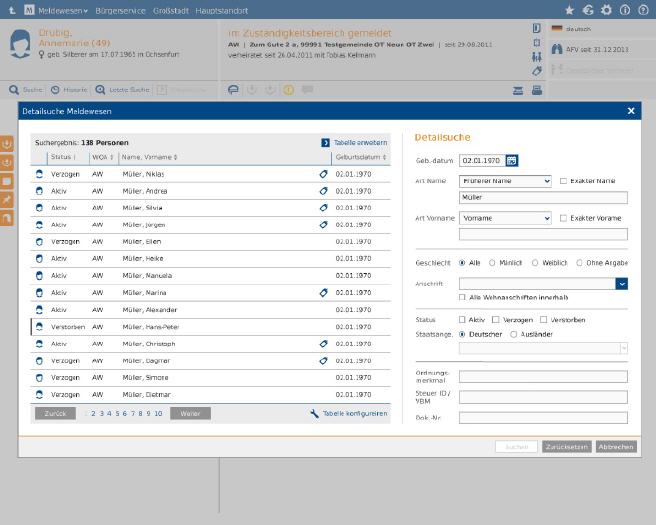This screenshot has width=656, height=525.
Task: Enable the Exakter Name checkbox
Action: (x=563, y=181)
